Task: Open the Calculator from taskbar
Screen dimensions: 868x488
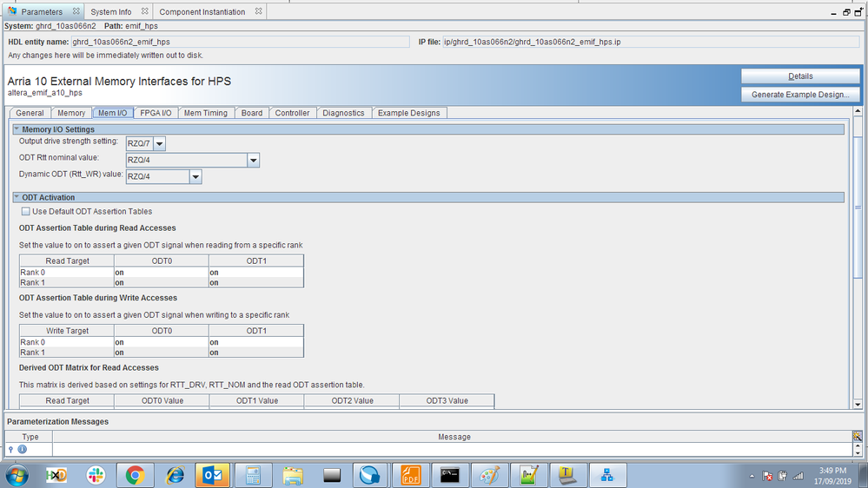Action: point(253,475)
